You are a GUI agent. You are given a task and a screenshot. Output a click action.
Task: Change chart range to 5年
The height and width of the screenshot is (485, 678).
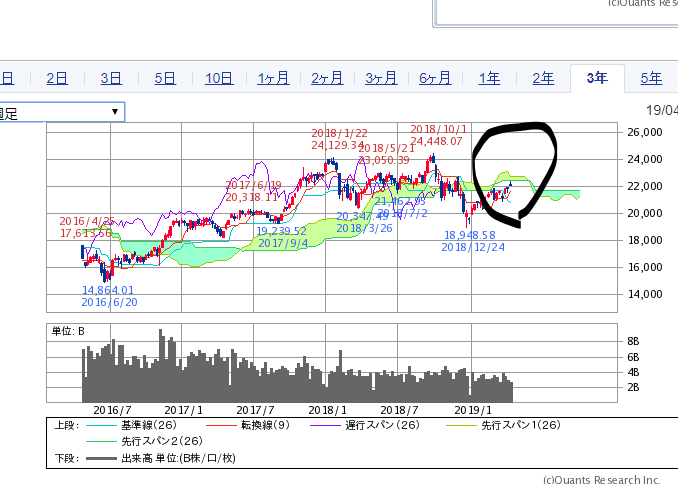pos(651,78)
